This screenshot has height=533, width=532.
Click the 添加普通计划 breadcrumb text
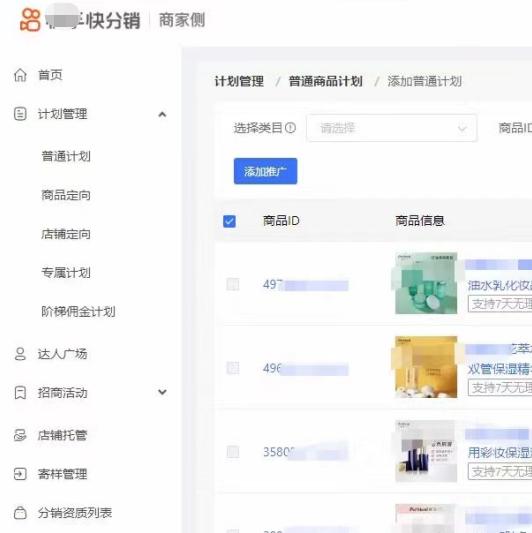click(425, 81)
